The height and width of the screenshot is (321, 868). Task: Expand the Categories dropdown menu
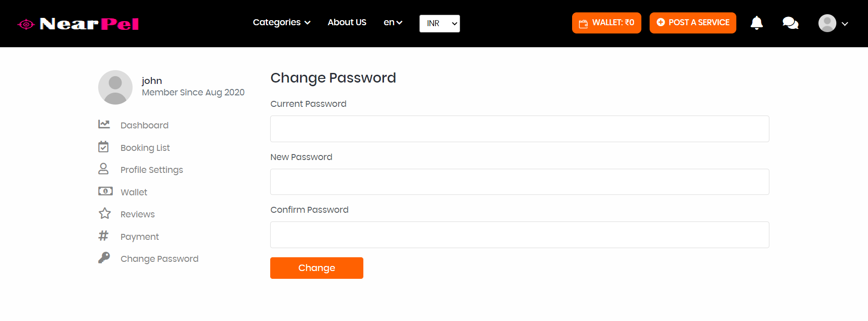point(281,22)
